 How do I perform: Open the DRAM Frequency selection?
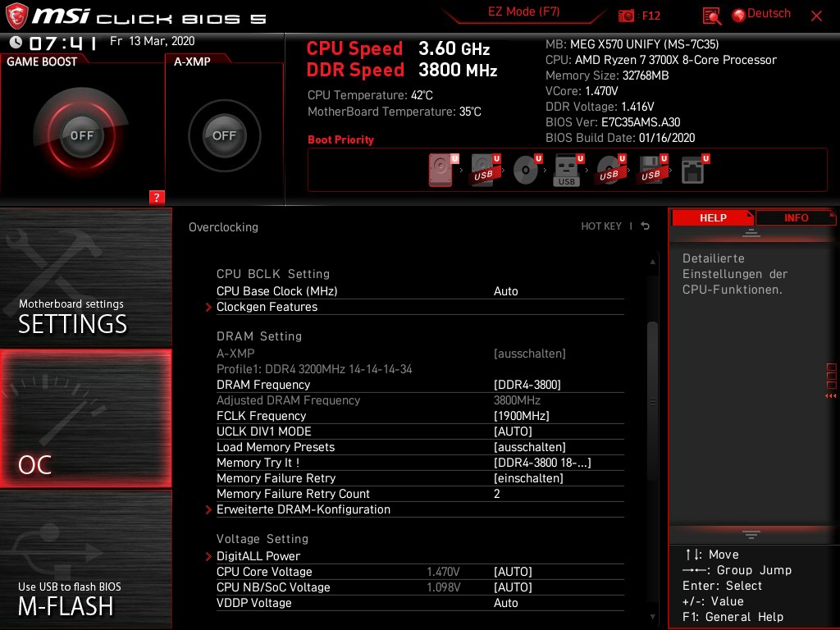pos(533,384)
